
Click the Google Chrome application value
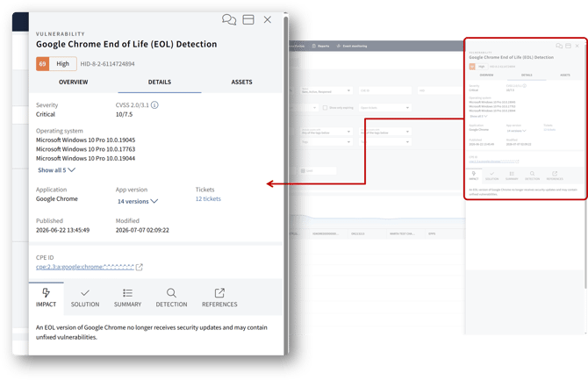point(57,199)
